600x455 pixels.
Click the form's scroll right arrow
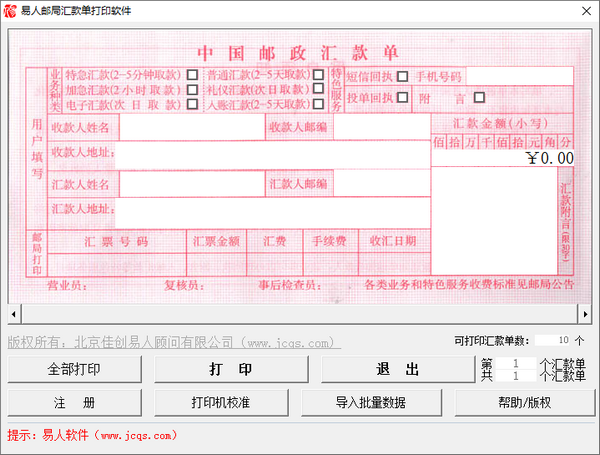(585, 314)
